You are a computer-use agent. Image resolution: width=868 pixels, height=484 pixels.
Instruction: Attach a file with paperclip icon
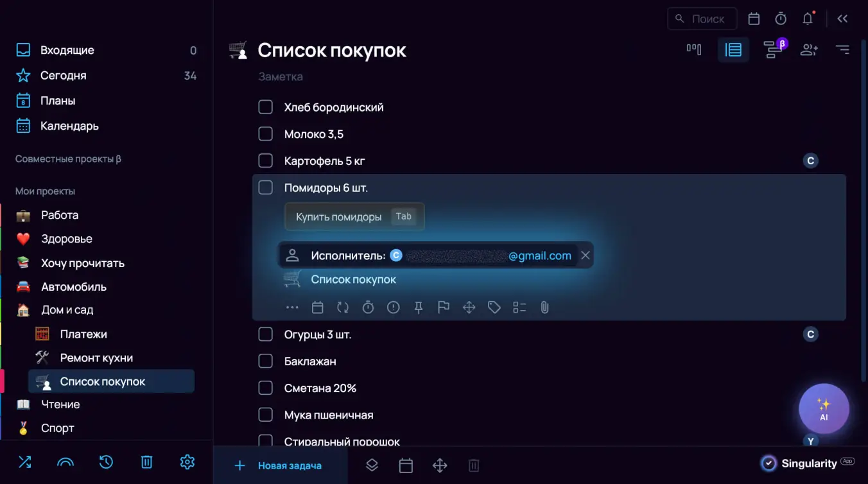[x=544, y=307]
